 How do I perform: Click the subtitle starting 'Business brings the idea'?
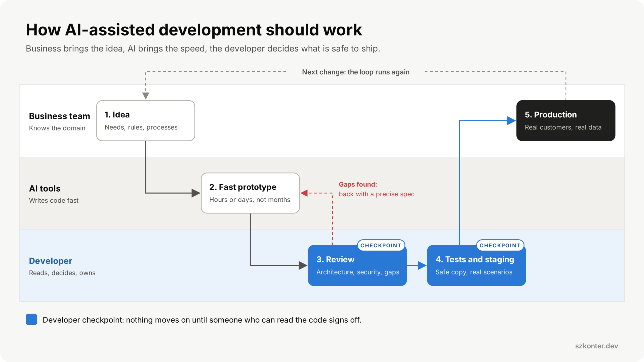[x=203, y=49]
